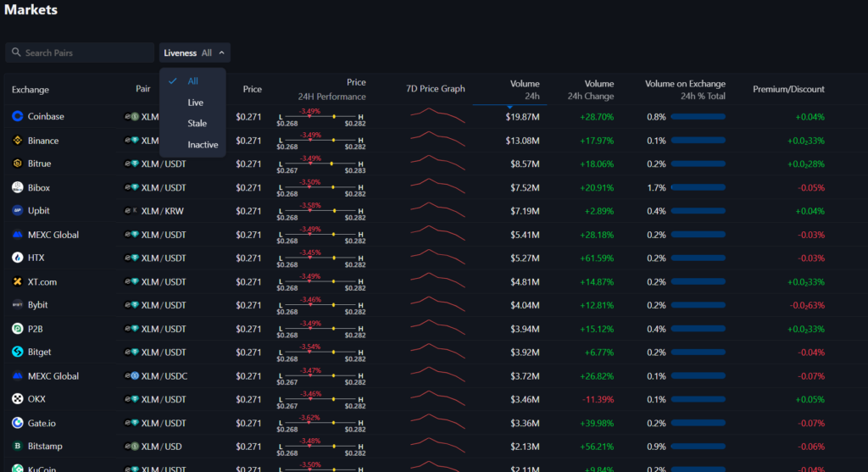
Task: Collapse the Liveness All dropdown
Action: pyautogui.click(x=194, y=53)
